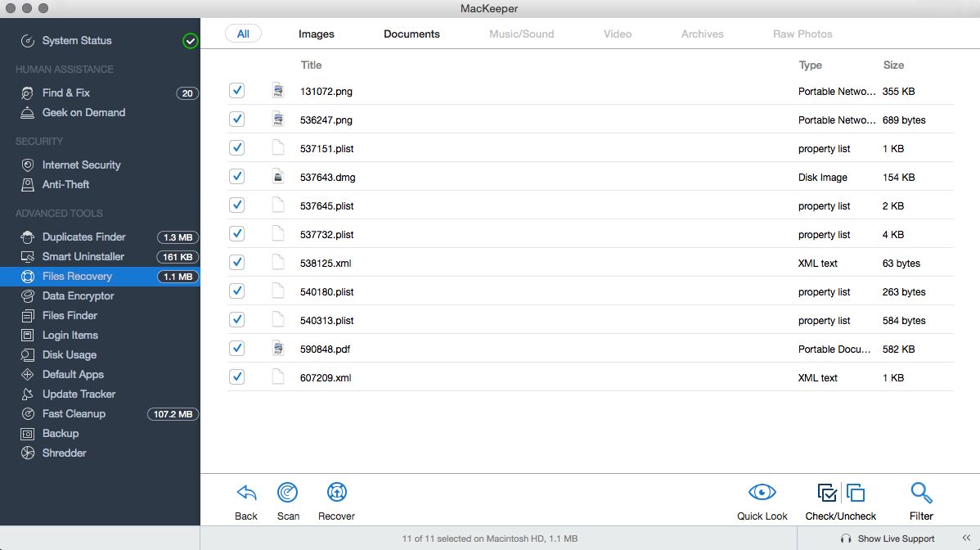The height and width of the screenshot is (550, 980).
Task: Collapse panel with double chevron
Action: click(x=966, y=538)
